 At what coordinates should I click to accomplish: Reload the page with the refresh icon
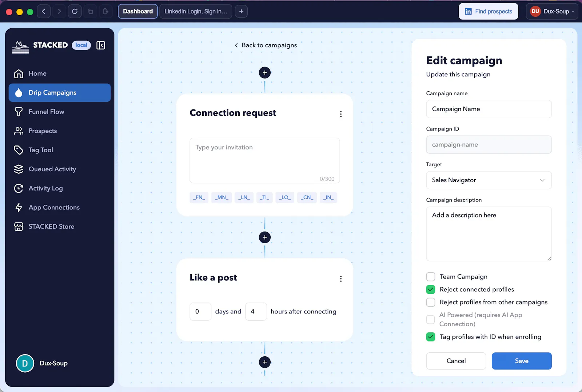point(75,11)
